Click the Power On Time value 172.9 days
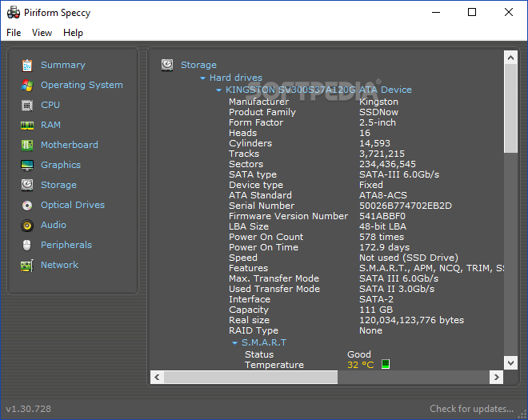This screenshot has height=420, width=528. 384,247
